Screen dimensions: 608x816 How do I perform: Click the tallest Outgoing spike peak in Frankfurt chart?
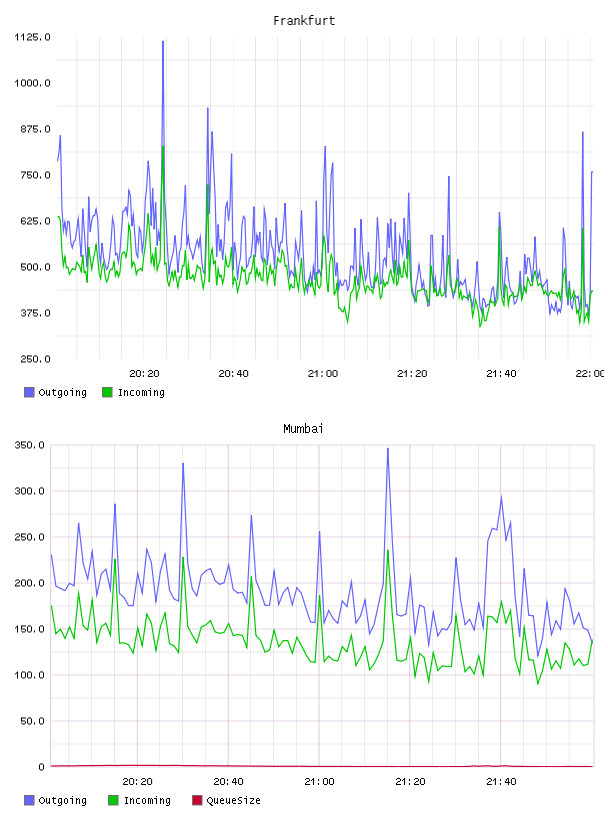click(x=163, y=42)
